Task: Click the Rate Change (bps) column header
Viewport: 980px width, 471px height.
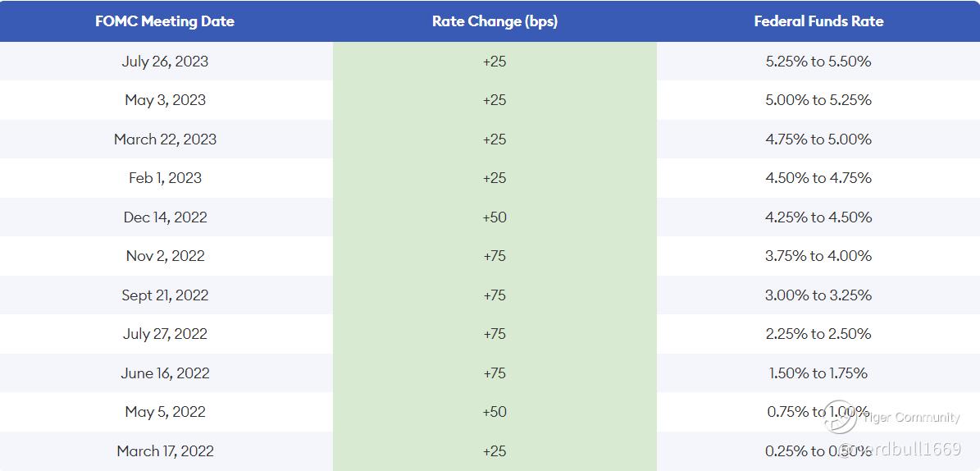Action: [495, 21]
